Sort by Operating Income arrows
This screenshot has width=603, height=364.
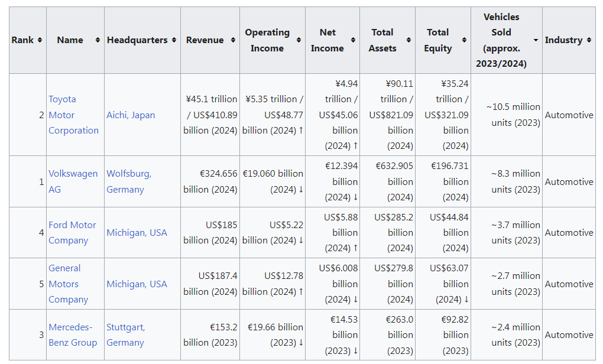tap(299, 40)
